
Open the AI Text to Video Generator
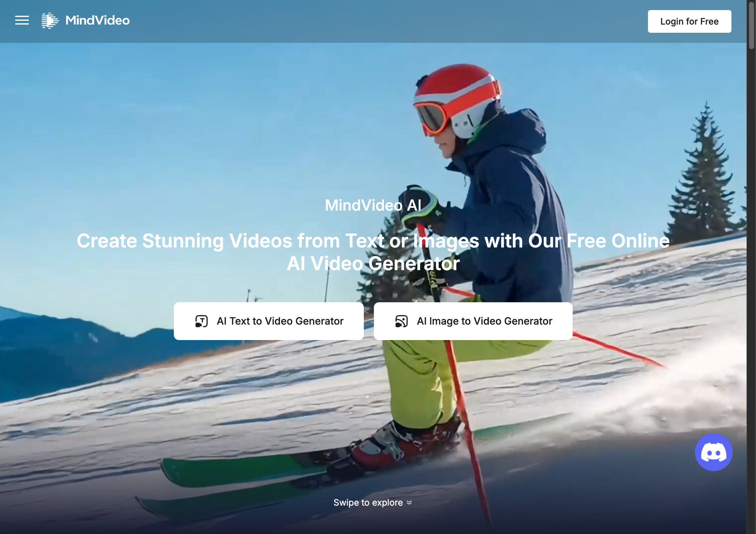(x=269, y=321)
